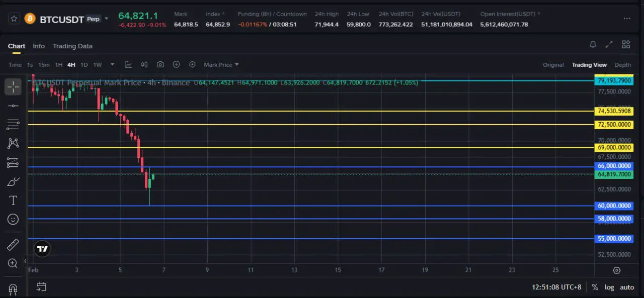Expand the Mark Price dropdown
This screenshot has width=644, height=298.
click(x=221, y=65)
